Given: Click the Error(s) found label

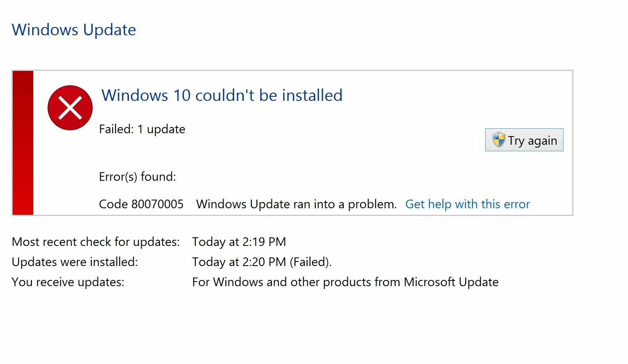Looking at the screenshot, I should 137,177.
